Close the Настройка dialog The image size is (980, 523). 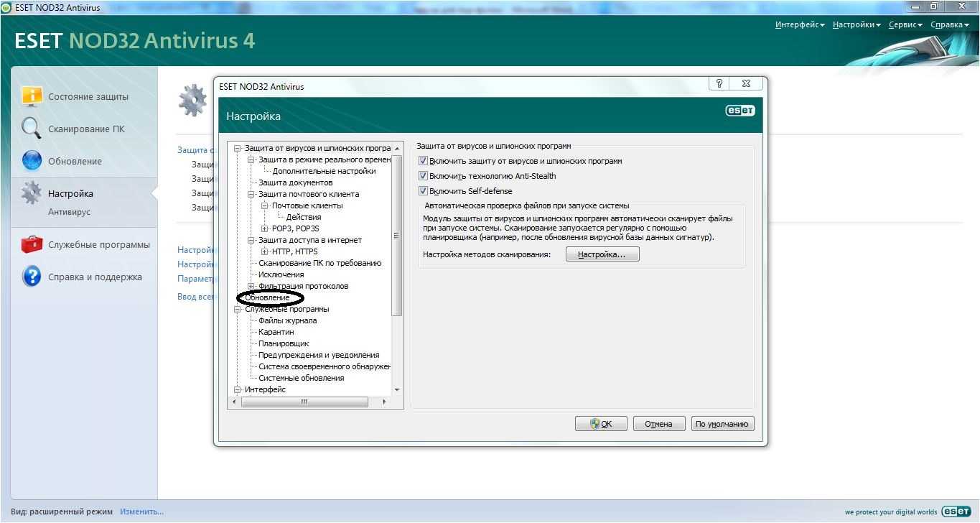point(746,84)
